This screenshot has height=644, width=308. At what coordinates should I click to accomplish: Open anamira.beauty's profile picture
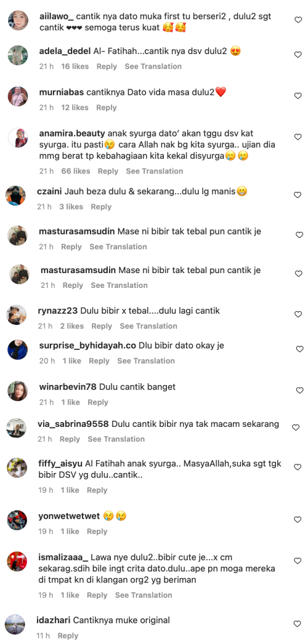18,138
